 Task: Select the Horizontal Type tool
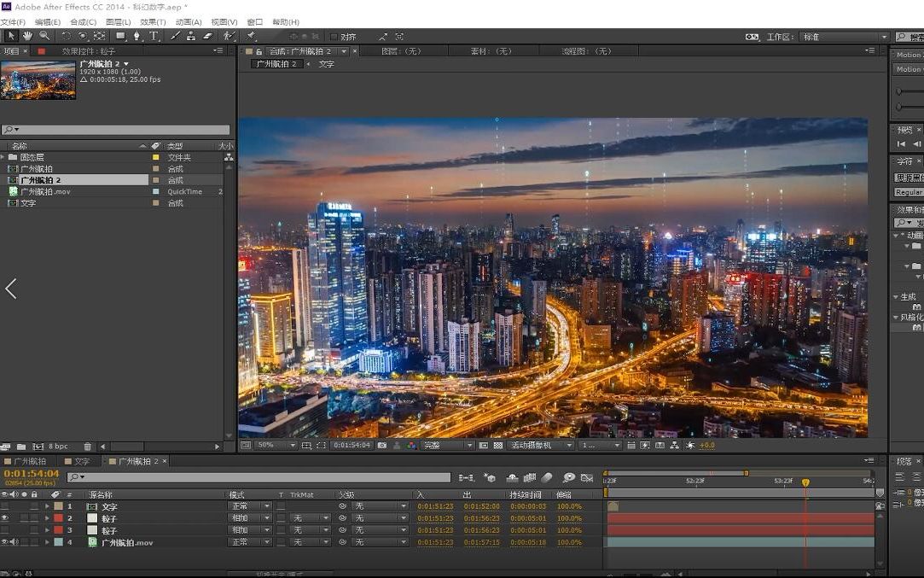click(154, 36)
